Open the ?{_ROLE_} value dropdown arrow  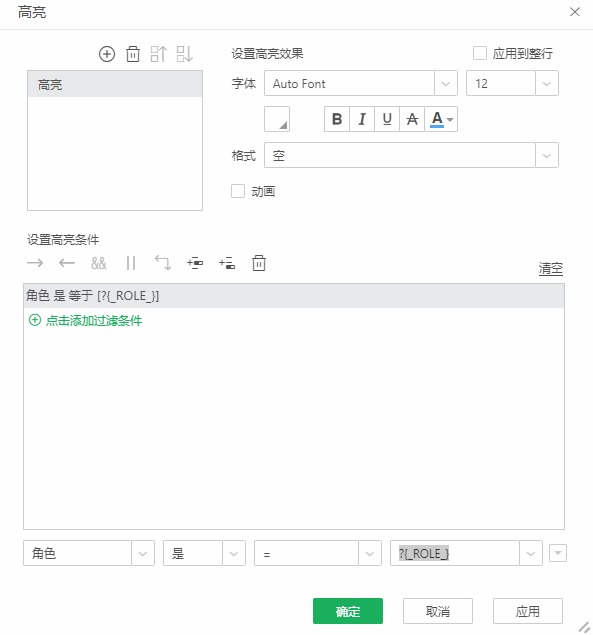(x=531, y=553)
